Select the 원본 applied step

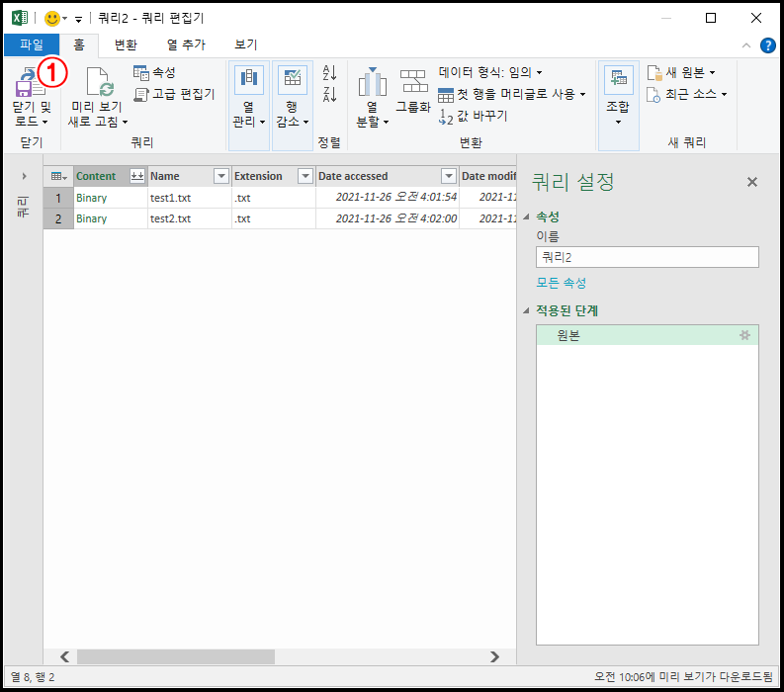(647, 335)
